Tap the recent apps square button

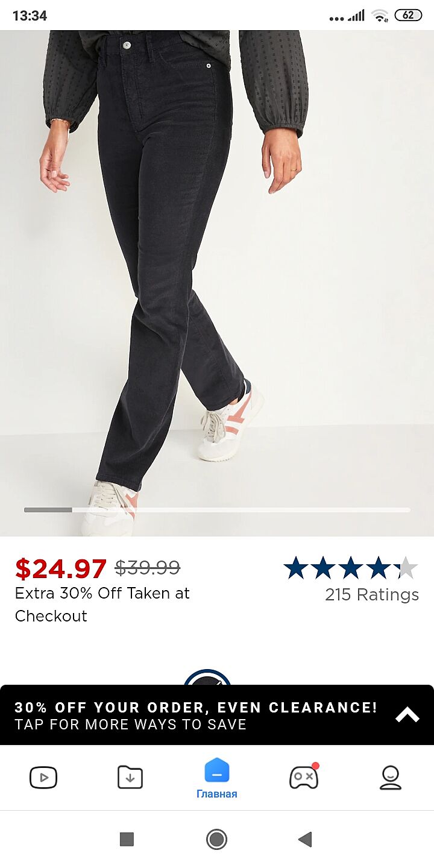pos(127,839)
